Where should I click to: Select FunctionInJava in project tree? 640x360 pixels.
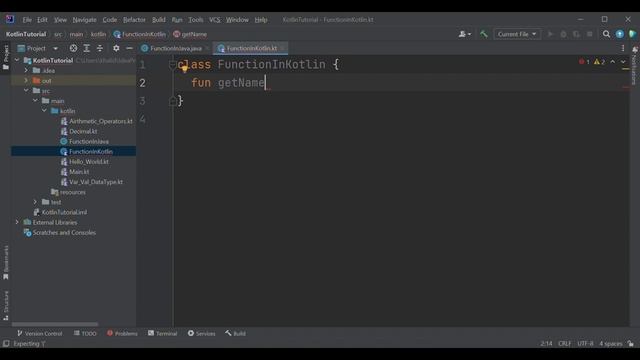click(84, 142)
